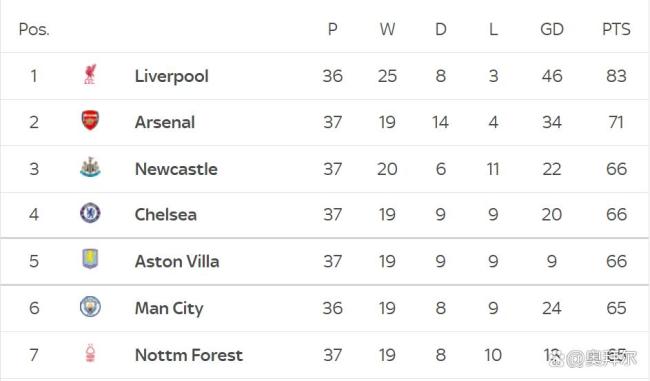Click the Nottm Forest club crest
The height and width of the screenshot is (381, 650).
(x=90, y=354)
